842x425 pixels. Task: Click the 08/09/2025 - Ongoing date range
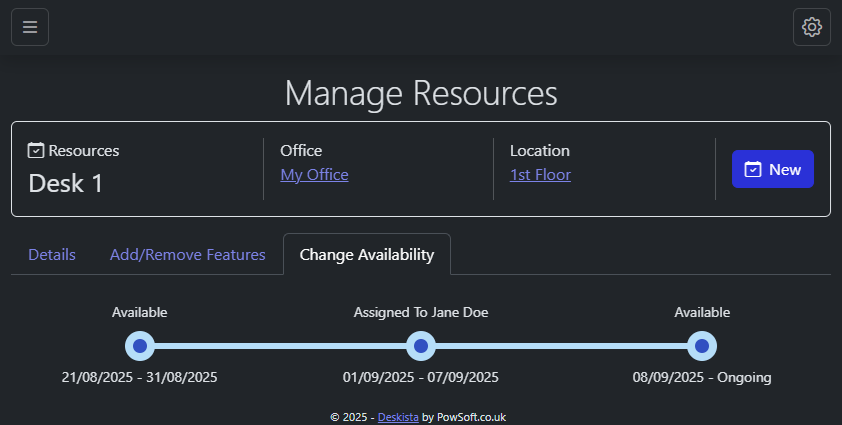pyautogui.click(x=702, y=378)
